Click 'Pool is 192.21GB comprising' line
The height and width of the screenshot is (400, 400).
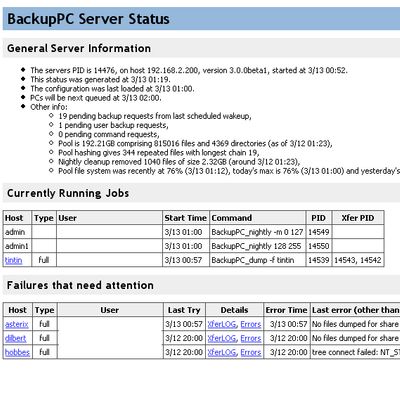(195, 144)
